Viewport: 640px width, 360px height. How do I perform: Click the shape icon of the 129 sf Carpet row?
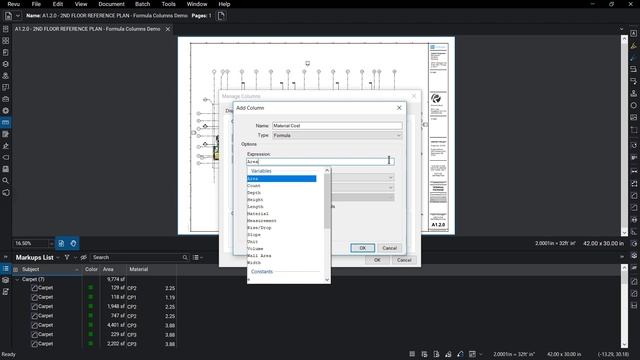[35, 288]
